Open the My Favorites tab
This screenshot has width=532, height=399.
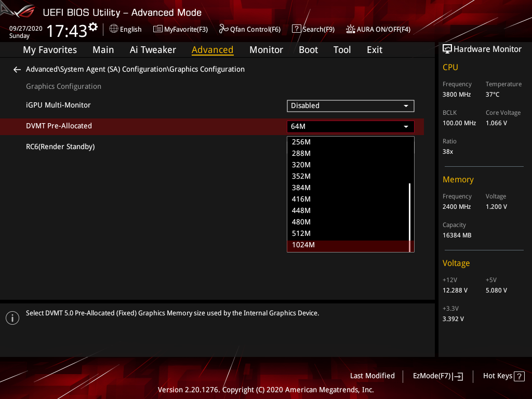pos(50,50)
